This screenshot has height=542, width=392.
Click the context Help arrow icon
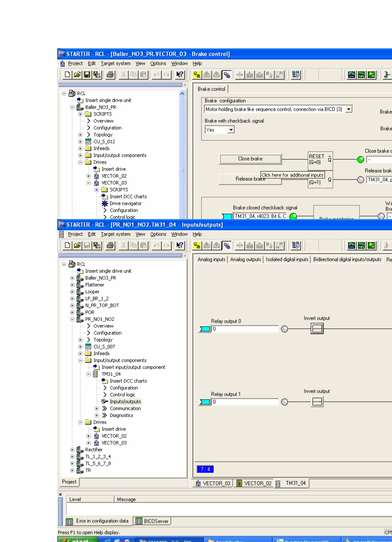179,75
